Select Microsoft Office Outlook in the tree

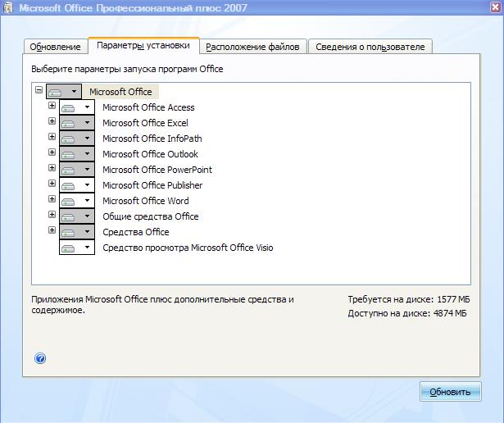coord(150,154)
